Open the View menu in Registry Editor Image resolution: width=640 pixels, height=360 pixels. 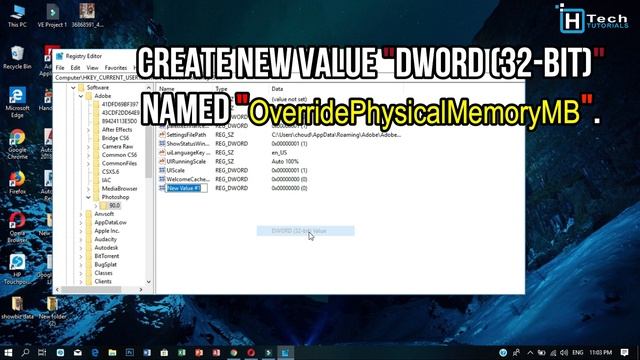(x=92, y=68)
